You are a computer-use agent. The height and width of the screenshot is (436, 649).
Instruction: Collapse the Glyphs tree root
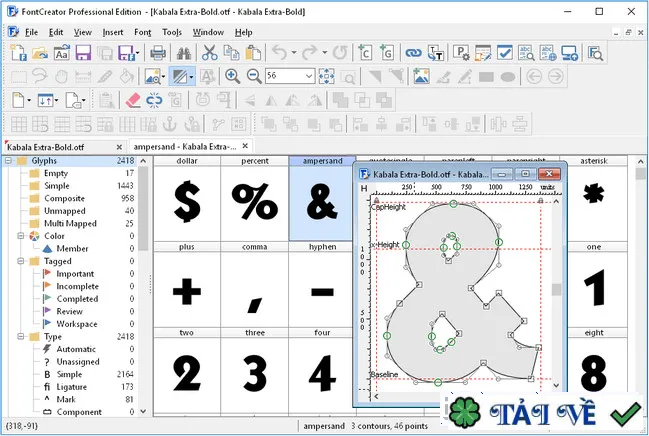(8, 161)
